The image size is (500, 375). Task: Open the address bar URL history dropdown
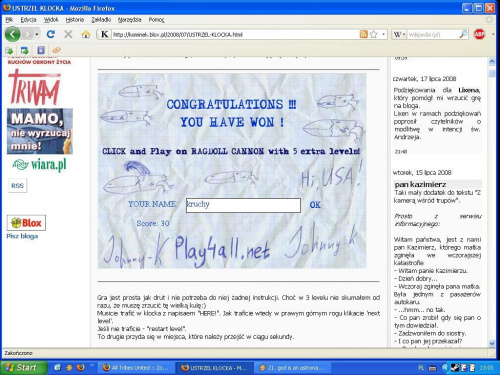coord(383,34)
